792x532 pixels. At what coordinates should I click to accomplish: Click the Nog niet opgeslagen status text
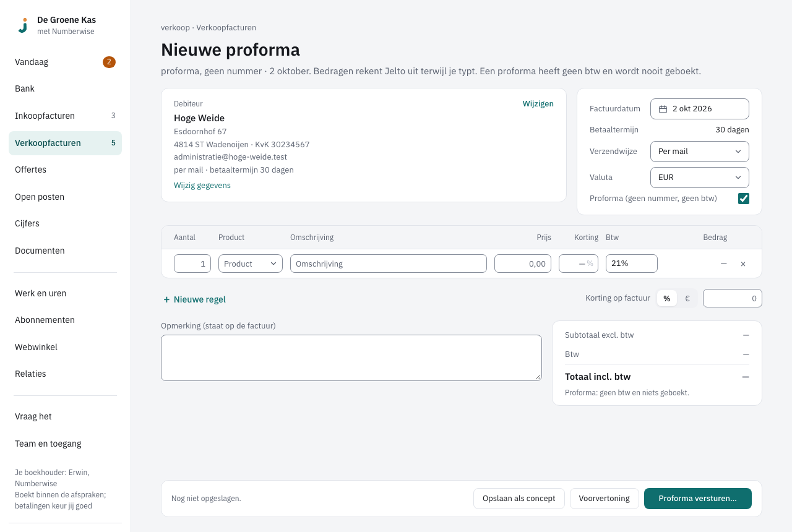(206, 499)
